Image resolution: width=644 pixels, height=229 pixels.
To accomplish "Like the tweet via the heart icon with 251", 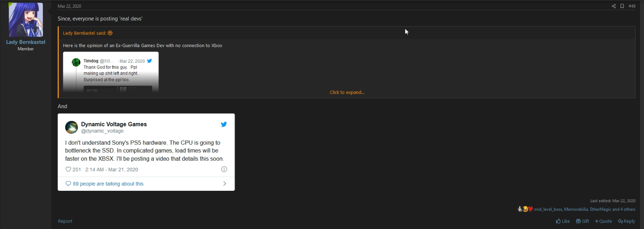I will [68, 169].
